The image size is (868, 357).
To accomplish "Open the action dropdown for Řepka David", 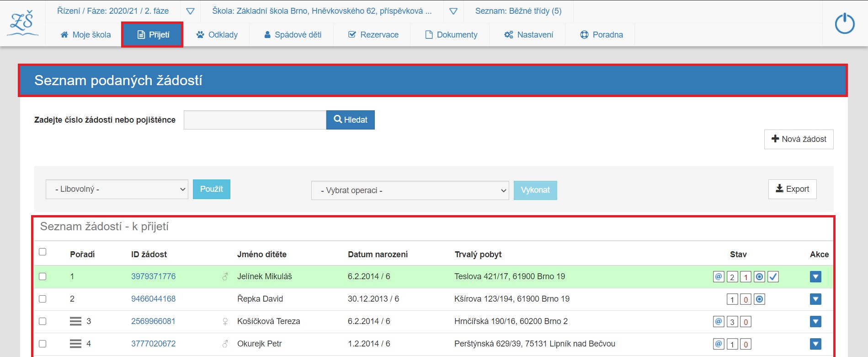I will 815,299.
